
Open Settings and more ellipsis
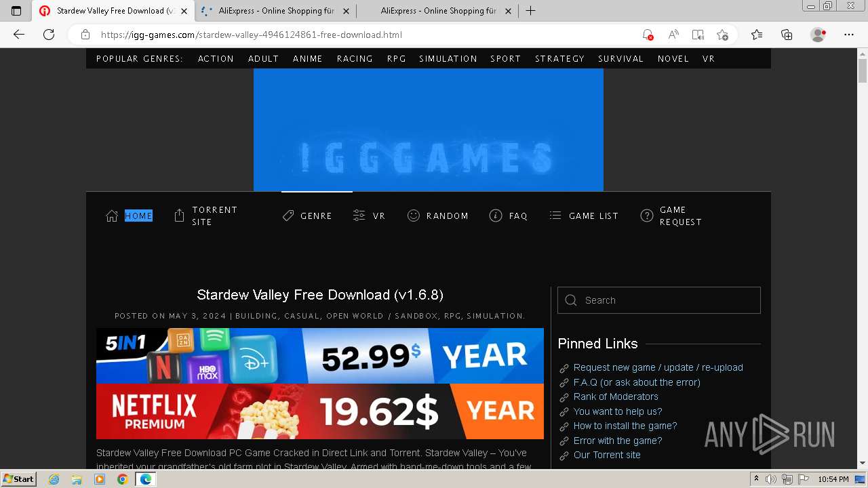849,35
